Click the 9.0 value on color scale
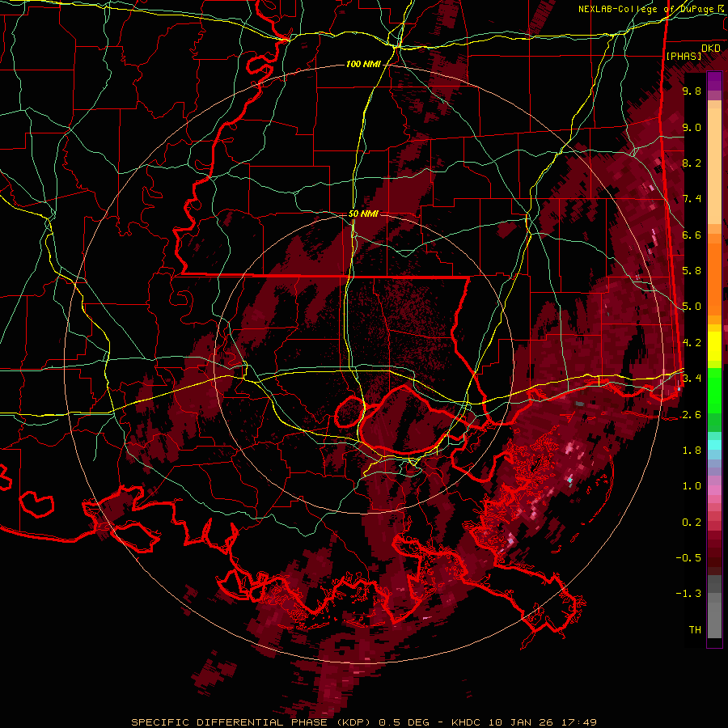 (692, 128)
